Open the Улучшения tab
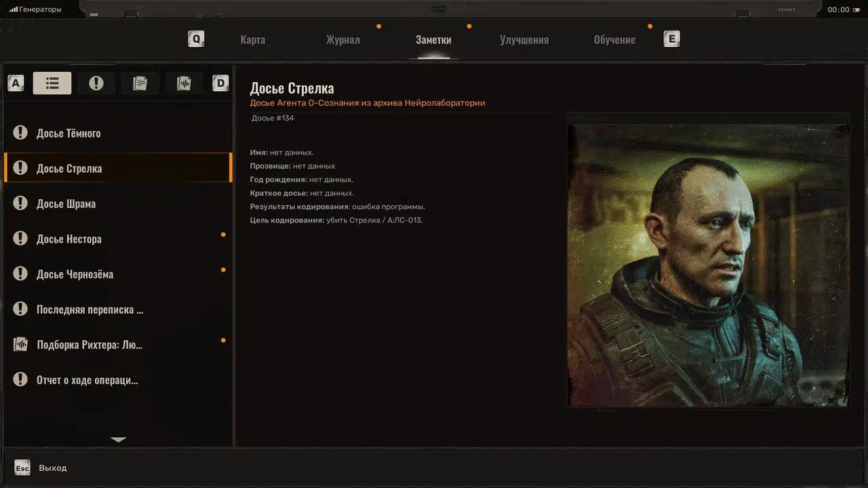The height and width of the screenshot is (488, 868). (x=524, y=40)
